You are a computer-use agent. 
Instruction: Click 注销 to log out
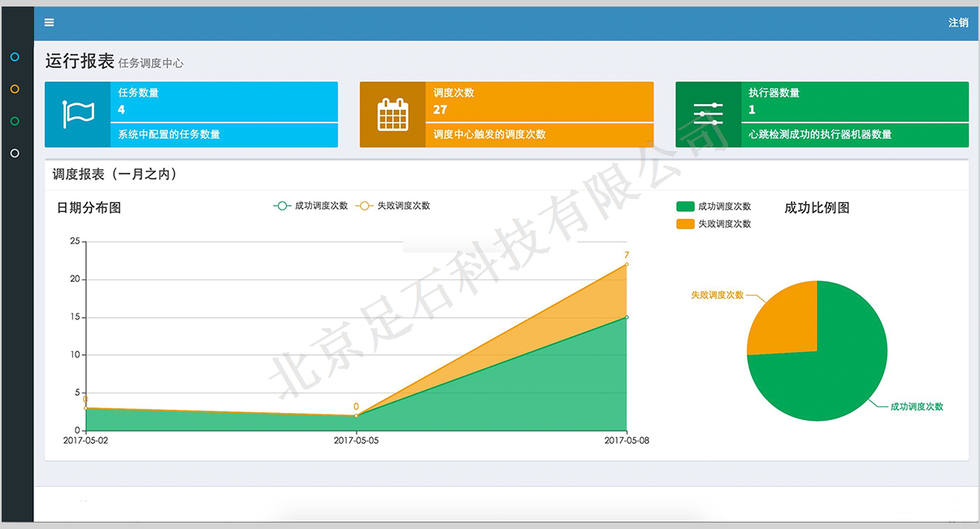tap(958, 23)
